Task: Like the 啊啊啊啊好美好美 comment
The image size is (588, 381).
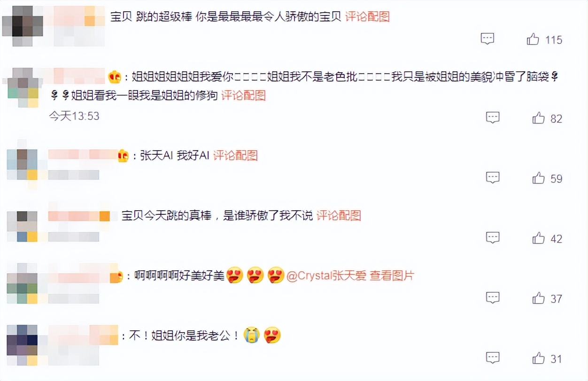Action: pyautogui.click(x=538, y=298)
